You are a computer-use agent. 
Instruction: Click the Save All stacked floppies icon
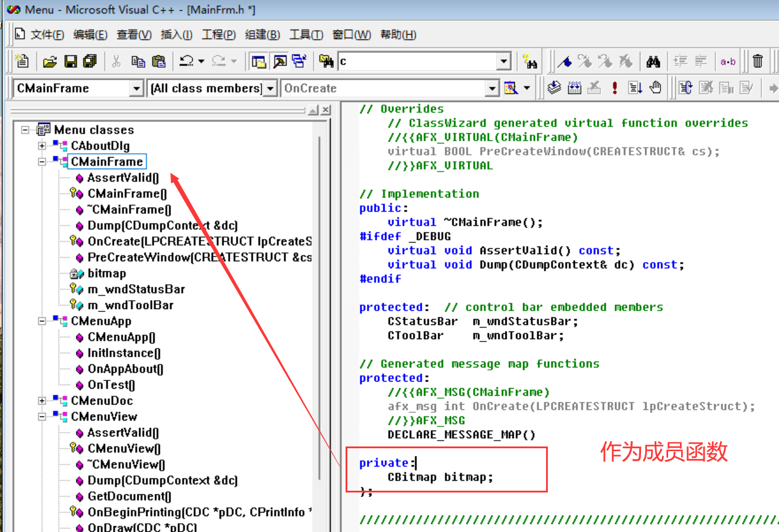(90, 61)
